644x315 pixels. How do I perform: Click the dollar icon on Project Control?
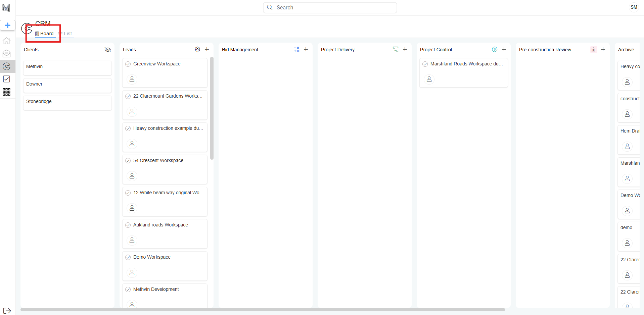tap(495, 49)
